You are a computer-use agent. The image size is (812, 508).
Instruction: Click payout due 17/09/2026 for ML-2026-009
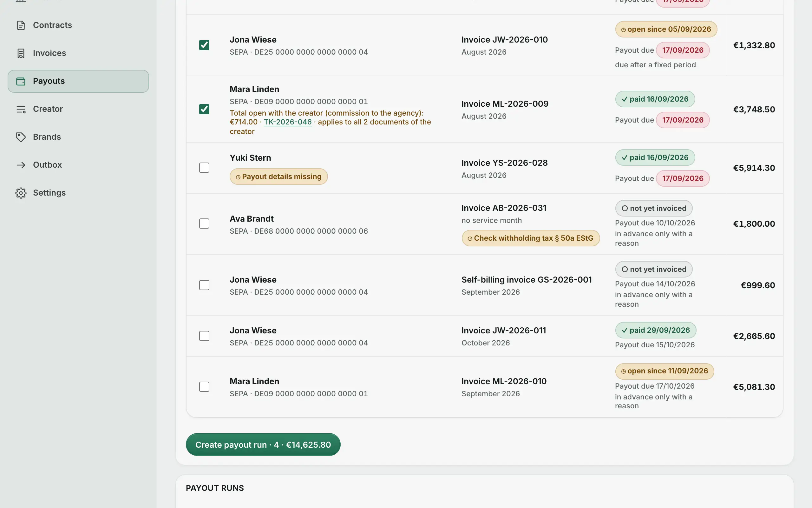tap(683, 120)
